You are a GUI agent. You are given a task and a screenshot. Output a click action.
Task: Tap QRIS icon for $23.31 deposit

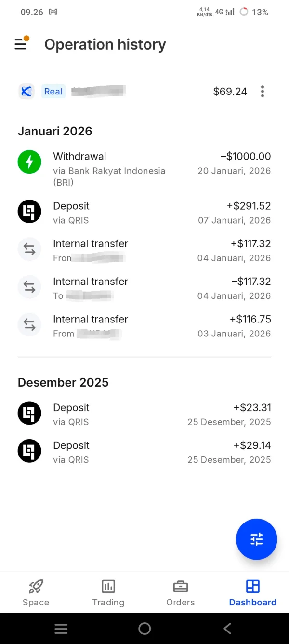pyautogui.click(x=29, y=413)
